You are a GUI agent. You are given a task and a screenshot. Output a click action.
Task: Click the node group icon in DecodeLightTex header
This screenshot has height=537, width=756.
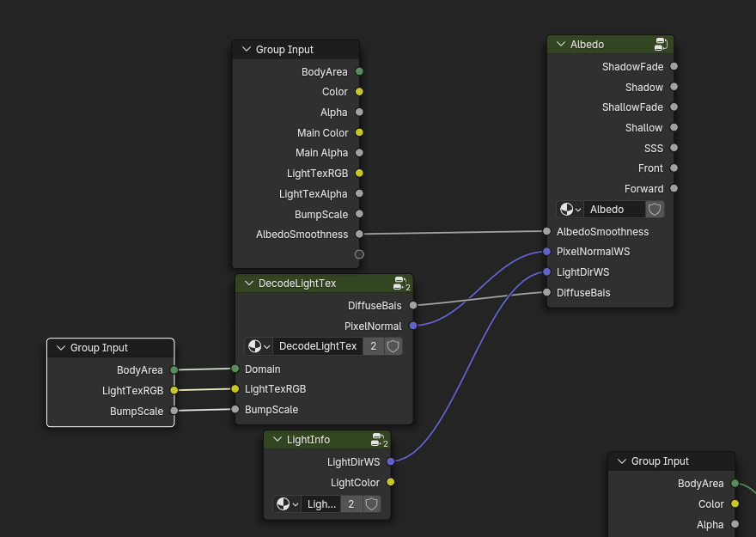399,283
